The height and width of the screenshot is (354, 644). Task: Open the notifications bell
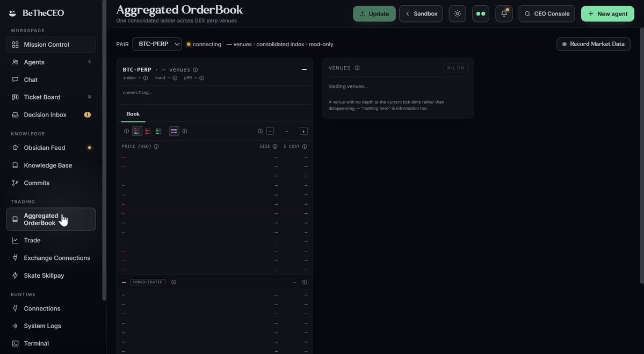(x=504, y=13)
